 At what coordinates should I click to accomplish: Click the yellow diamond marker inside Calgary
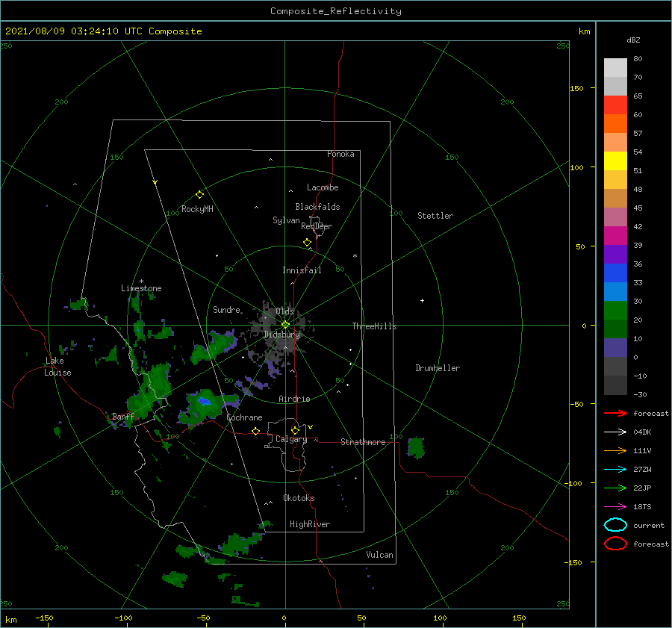click(x=295, y=430)
